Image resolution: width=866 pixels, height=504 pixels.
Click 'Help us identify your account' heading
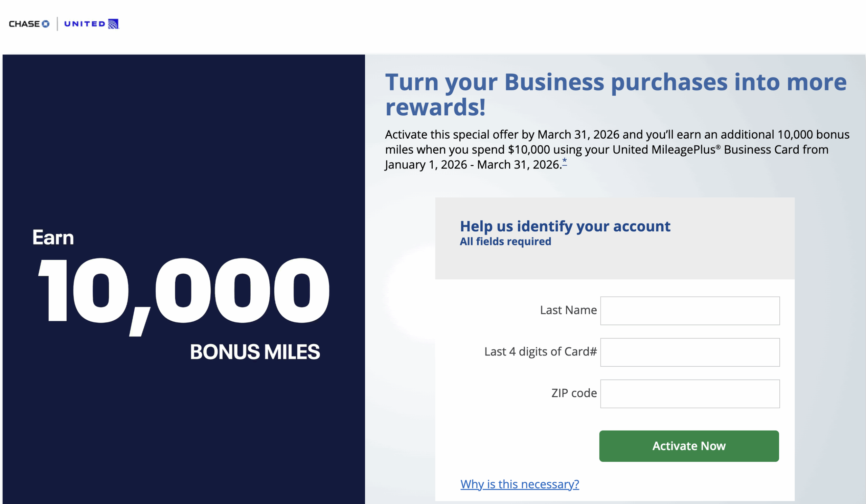tap(565, 226)
